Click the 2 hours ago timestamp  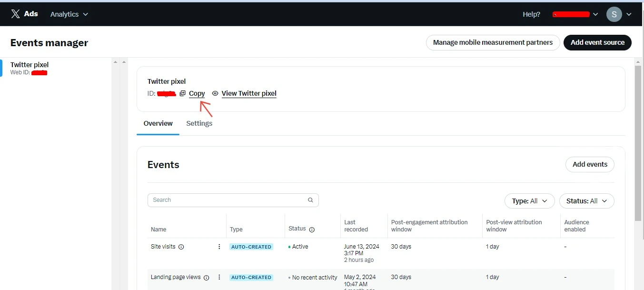[x=359, y=260]
